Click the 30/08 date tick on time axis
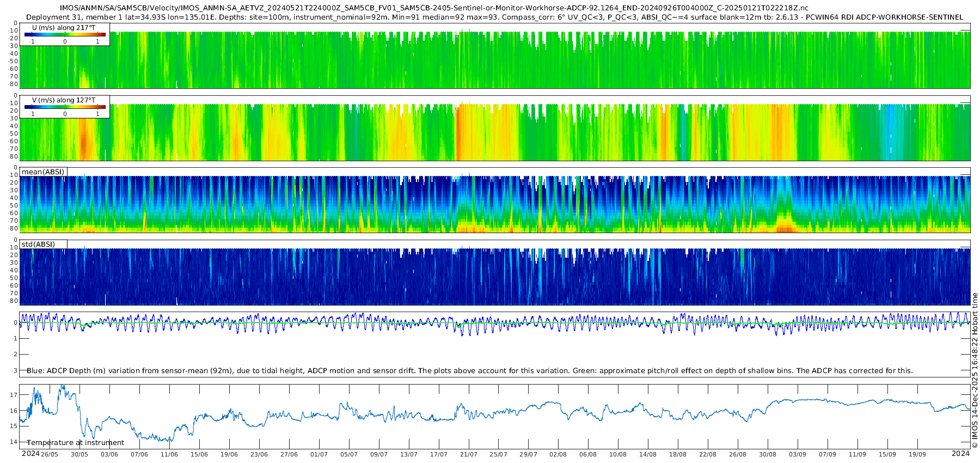Screen dimensions: 980x463 click(768, 454)
